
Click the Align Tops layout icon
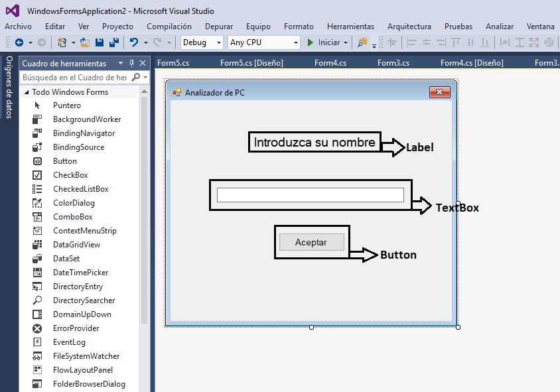pos(455,42)
